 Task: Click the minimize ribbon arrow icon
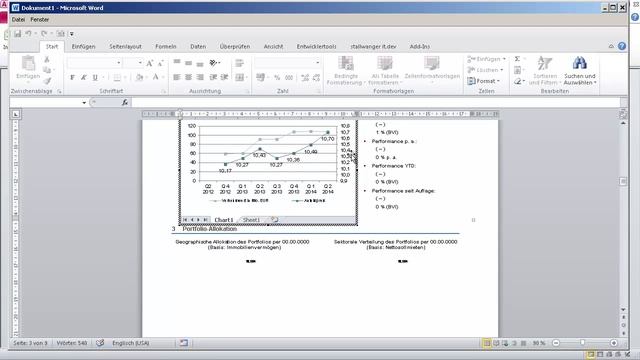pyautogui.click(x=611, y=47)
